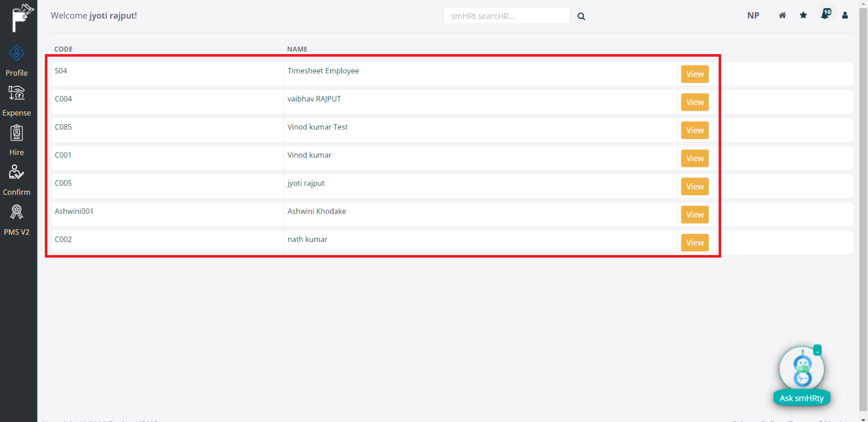
Task: Minimize the smHRty chatbot widget
Action: pos(817,350)
